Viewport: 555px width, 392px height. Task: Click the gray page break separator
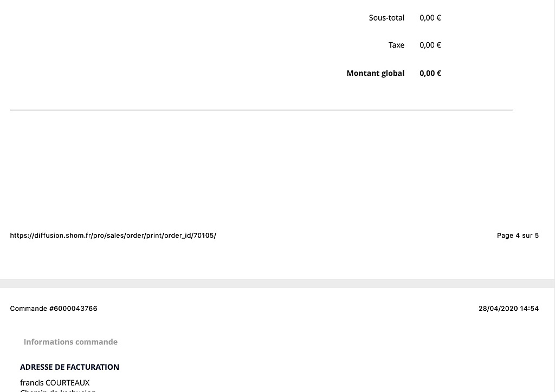click(277, 283)
